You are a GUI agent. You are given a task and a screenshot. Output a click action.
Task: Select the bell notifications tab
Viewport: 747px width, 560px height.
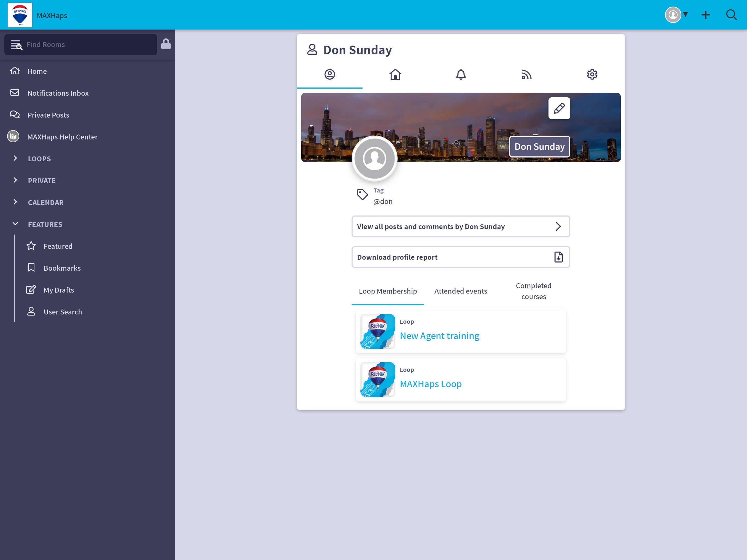point(461,75)
